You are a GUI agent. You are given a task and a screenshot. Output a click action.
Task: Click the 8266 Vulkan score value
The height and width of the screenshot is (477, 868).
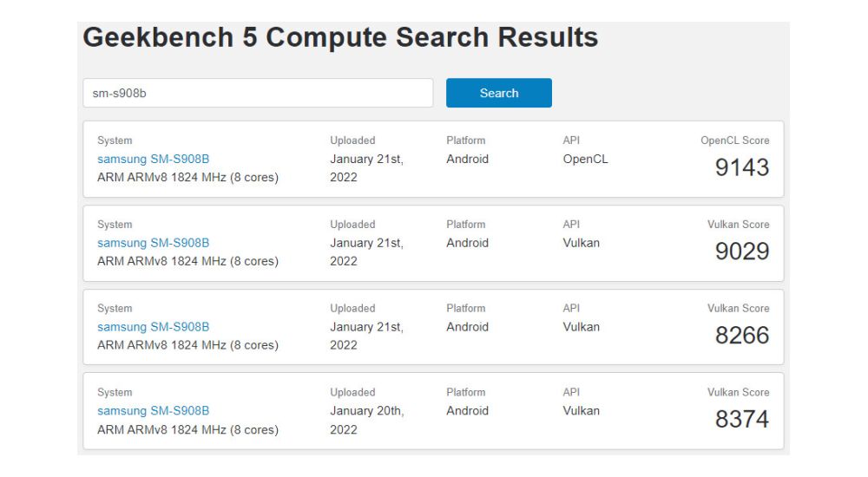[x=741, y=336]
